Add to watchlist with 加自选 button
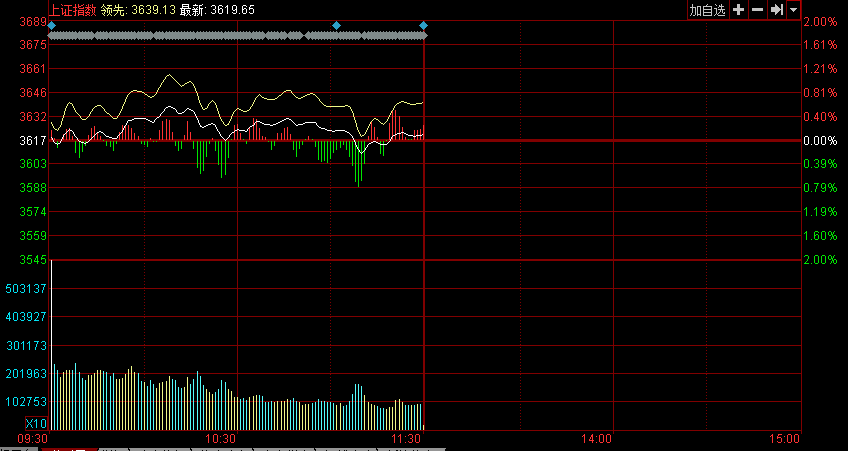The image size is (848, 451). (x=707, y=10)
